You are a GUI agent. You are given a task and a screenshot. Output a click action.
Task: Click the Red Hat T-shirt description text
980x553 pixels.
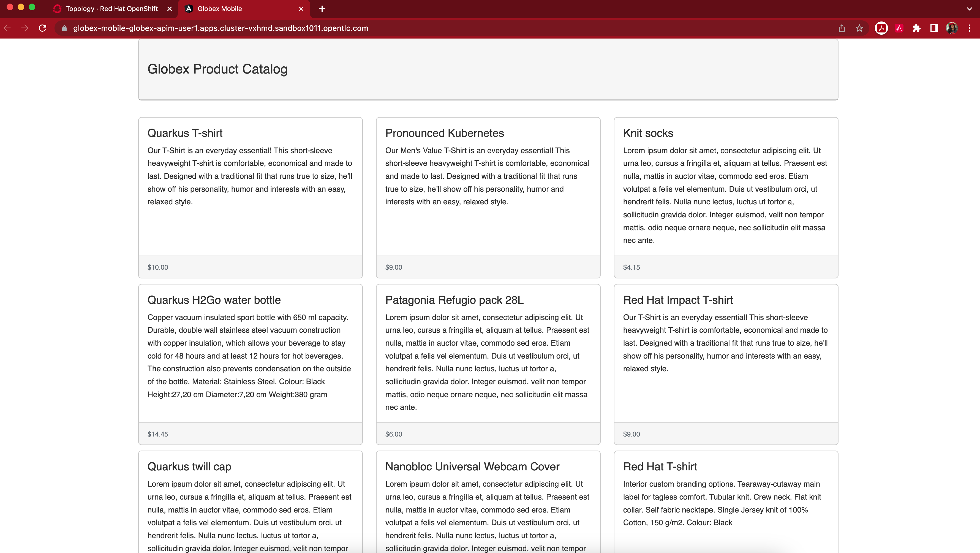(x=722, y=503)
